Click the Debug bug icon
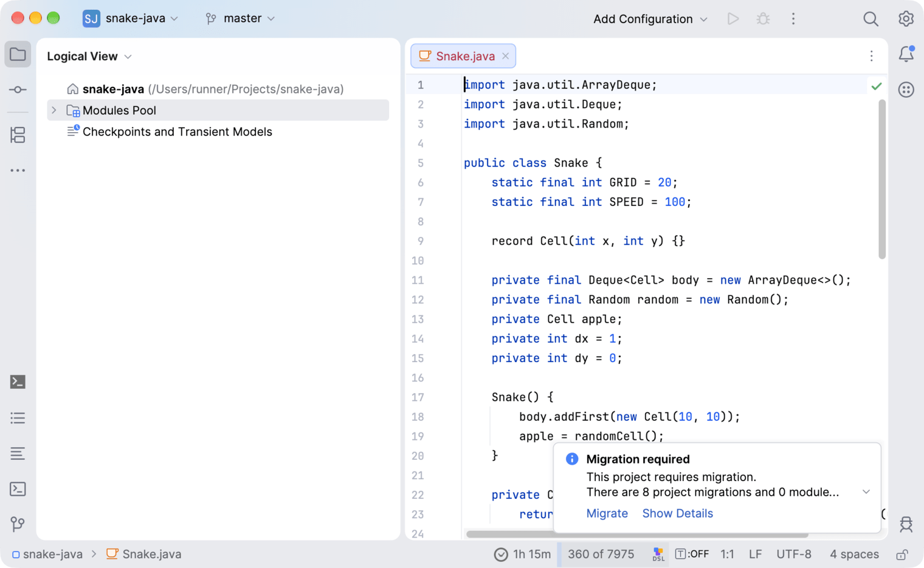924x568 pixels. [x=763, y=19]
